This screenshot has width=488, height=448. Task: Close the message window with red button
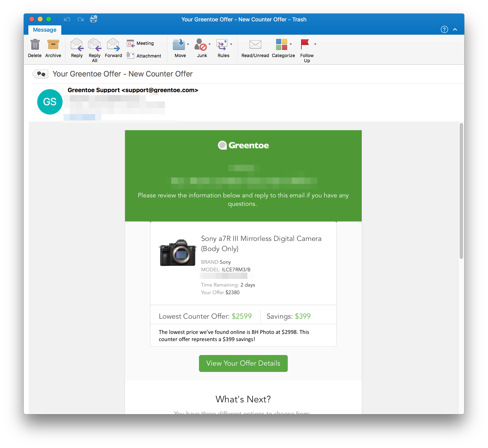click(x=32, y=19)
